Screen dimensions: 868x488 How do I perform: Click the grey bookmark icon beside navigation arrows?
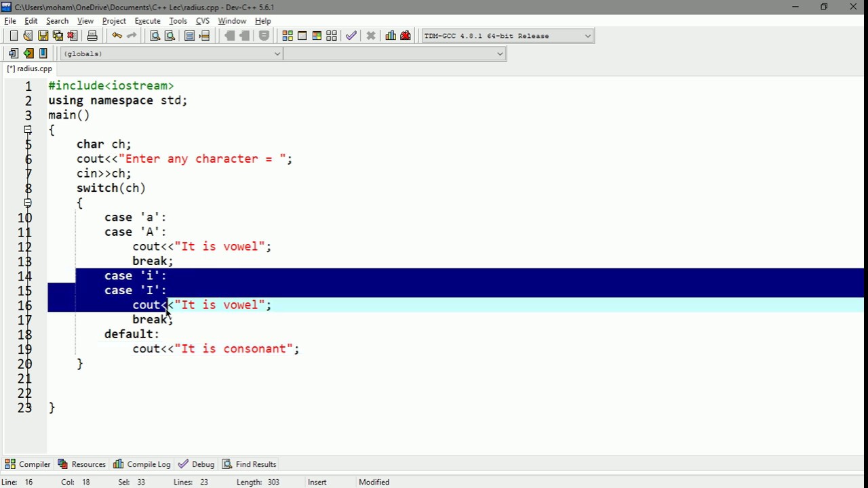264,36
